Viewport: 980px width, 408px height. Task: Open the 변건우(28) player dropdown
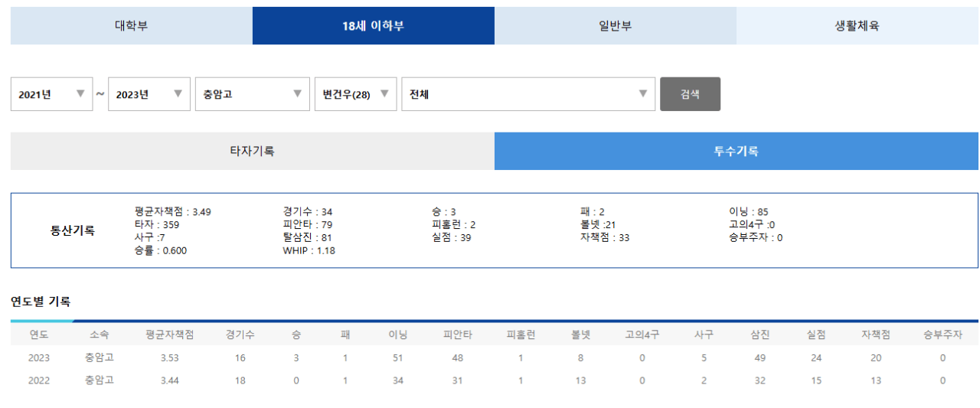[356, 94]
